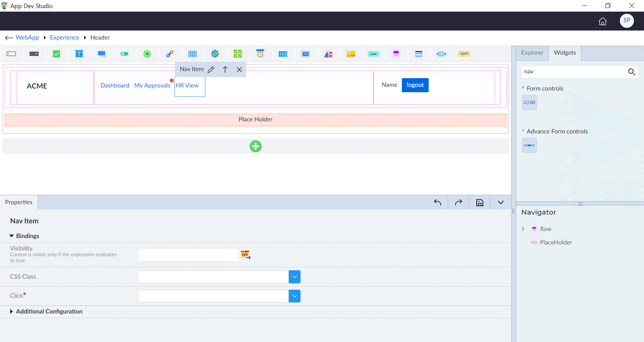Select the toggle switch widget icon
Image resolution: width=644 pixels, height=342 pixels.
(124, 54)
